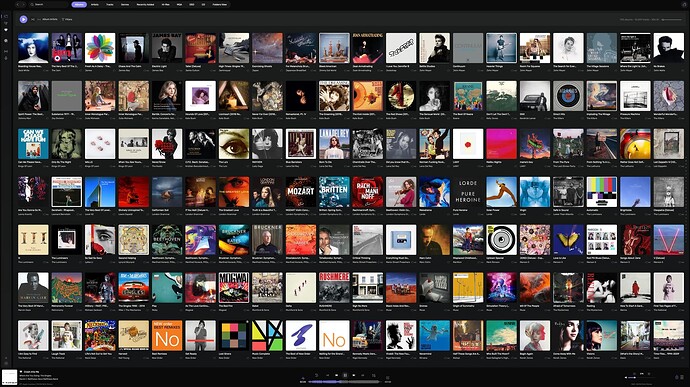Open the London Grammar album with red sunset text

pos(234,192)
